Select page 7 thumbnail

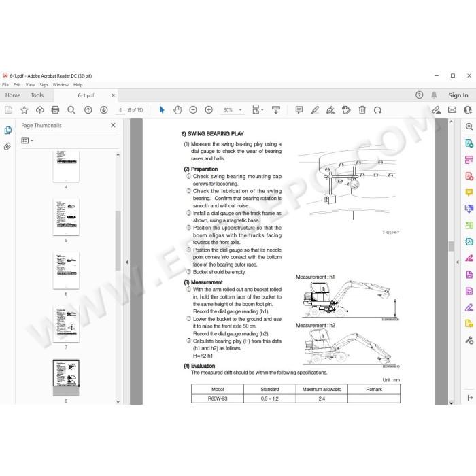coord(66,324)
